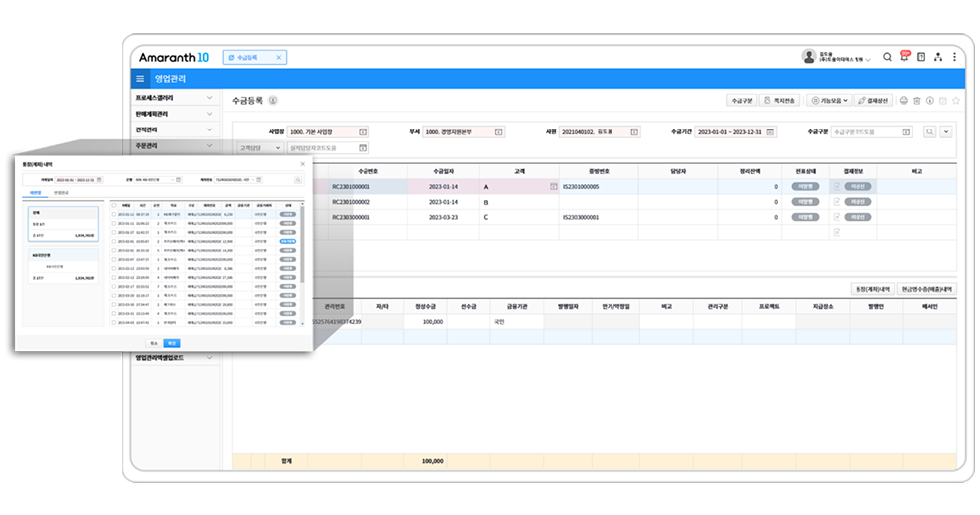Close the 수금등록 tab with its X

pyautogui.click(x=278, y=58)
